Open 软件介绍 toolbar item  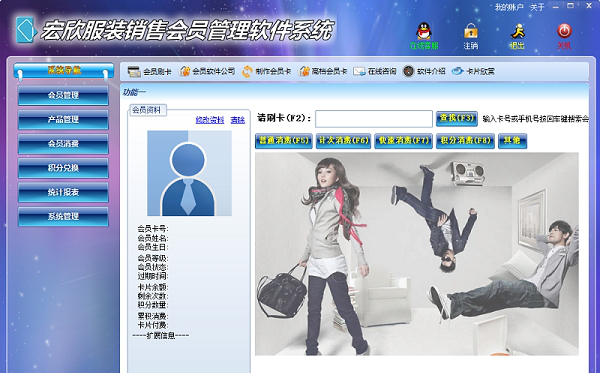tap(424, 71)
